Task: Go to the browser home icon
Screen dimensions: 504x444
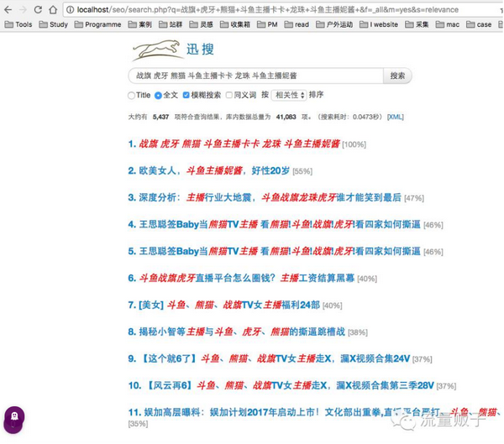Action: [x=53, y=9]
